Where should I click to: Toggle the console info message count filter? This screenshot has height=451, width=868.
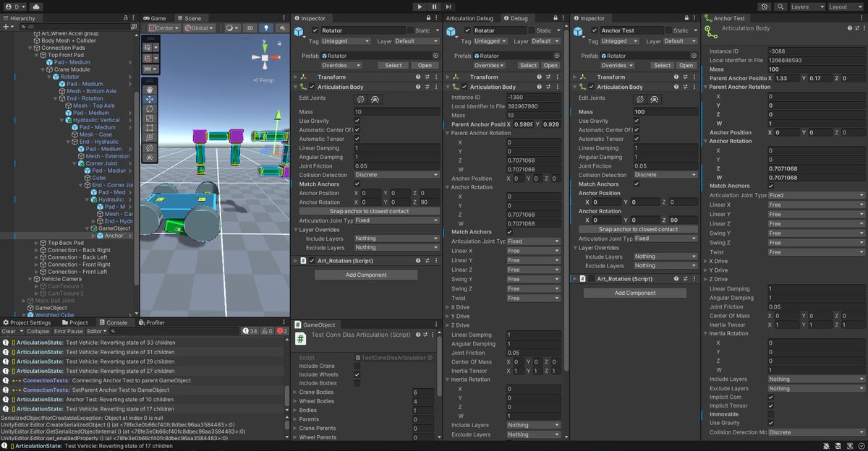(250, 331)
